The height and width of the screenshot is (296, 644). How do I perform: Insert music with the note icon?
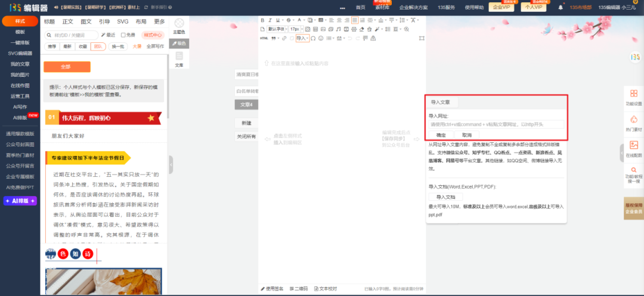339,29
